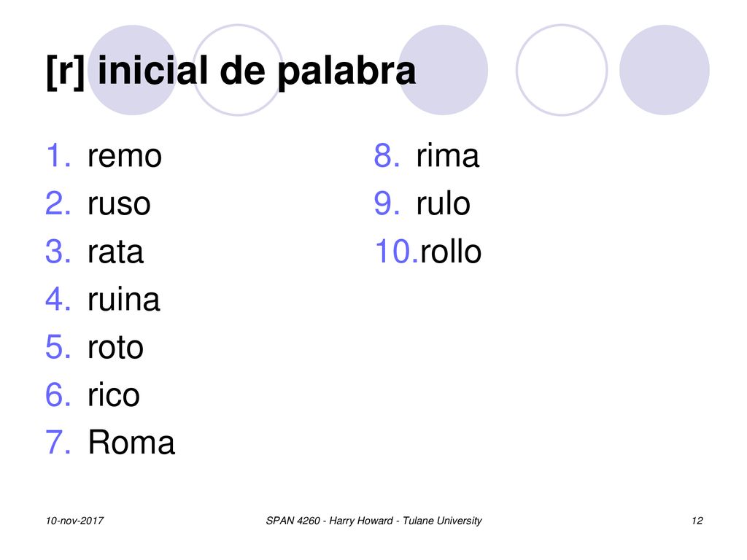Click the list number 7.
The height and width of the screenshot is (560, 747).
(x=58, y=443)
